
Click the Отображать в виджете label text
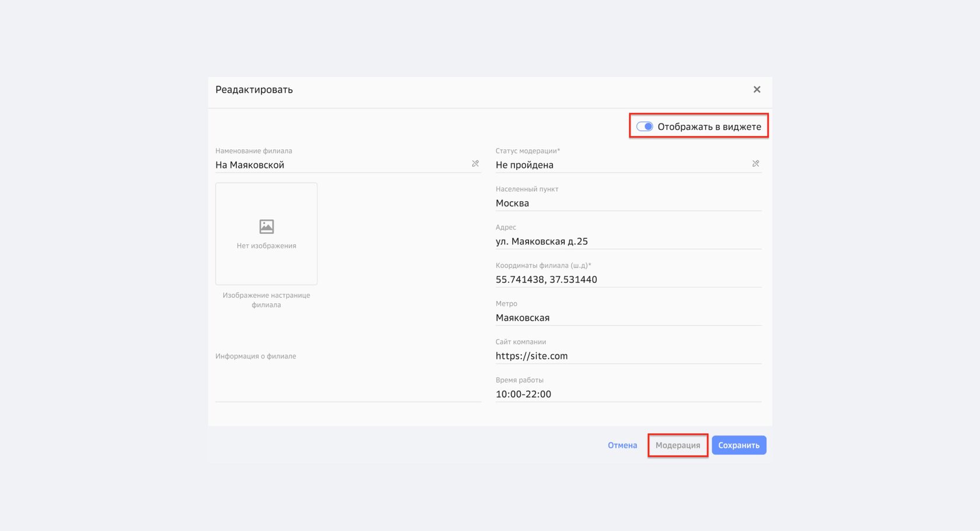pyautogui.click(x=709, y=126)
